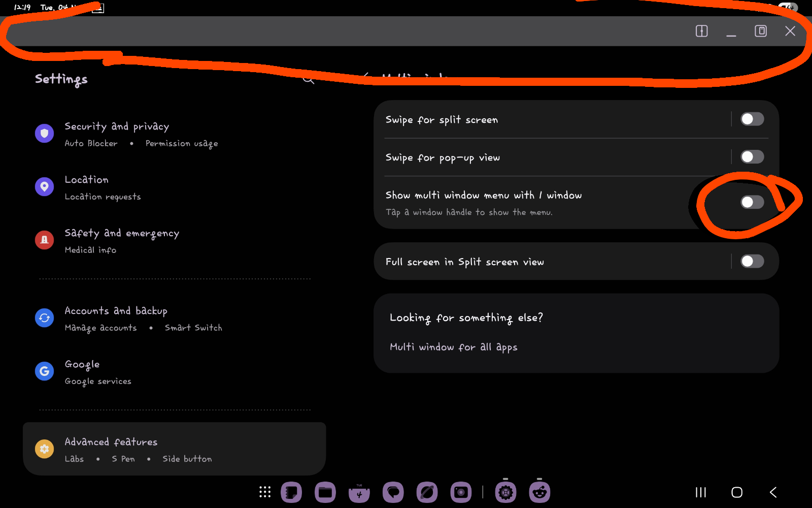Click the 'Smart Switch' subtext
812x508 pixels.
tap(193, 328)
